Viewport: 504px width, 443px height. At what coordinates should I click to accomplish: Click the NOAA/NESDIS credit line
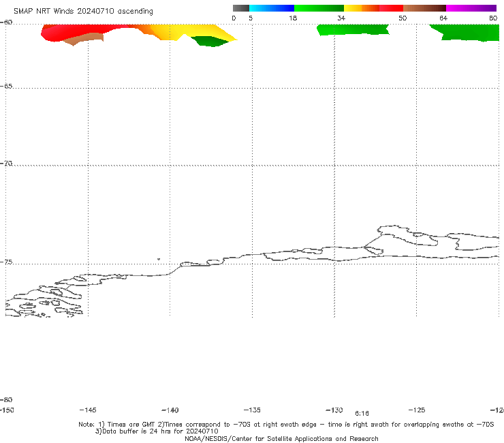(281, 438)
